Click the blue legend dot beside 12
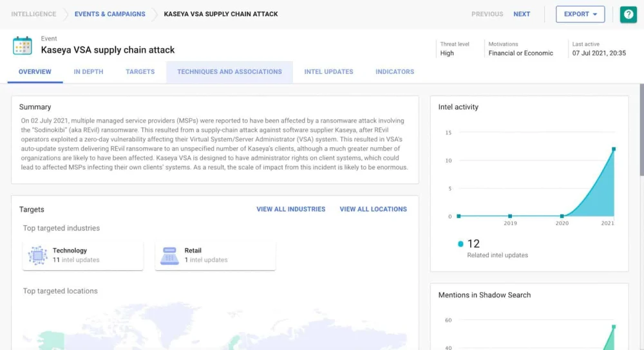The image size is (644, 350). point(460,244)
